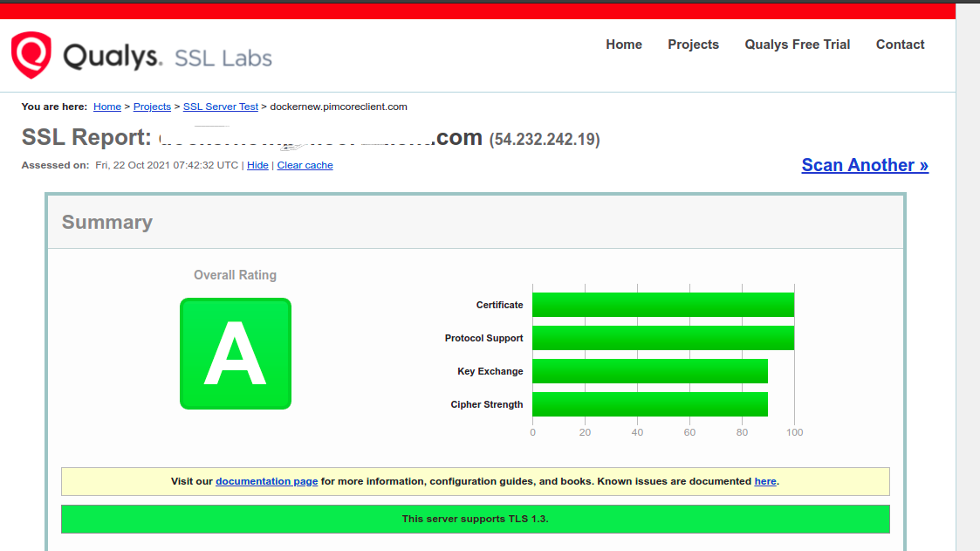Image resolution: width=980 pixels, height=551 pixels.
Task: Click the IP address 54.232.242.19
Action: [x=545, y=140]
